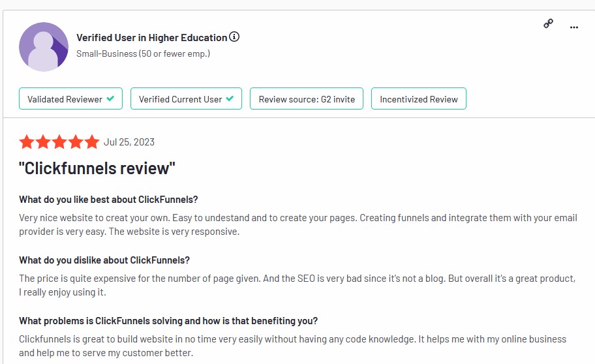This screenshot has width=595, height=364.
Task: Click the Jul 25, 2023 review date
Action: click(129, 142)
